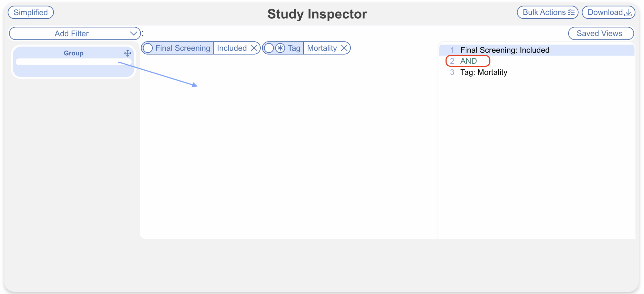Viewport: 644px width, 294px height.
Task: Click the AND operator on line 2
Action: click(468, 61)
